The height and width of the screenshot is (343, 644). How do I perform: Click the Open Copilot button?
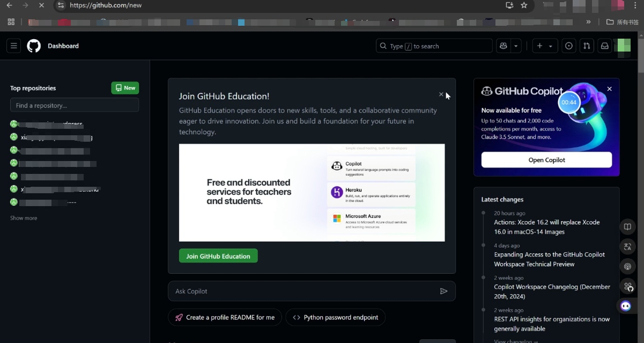click(546, 160)
